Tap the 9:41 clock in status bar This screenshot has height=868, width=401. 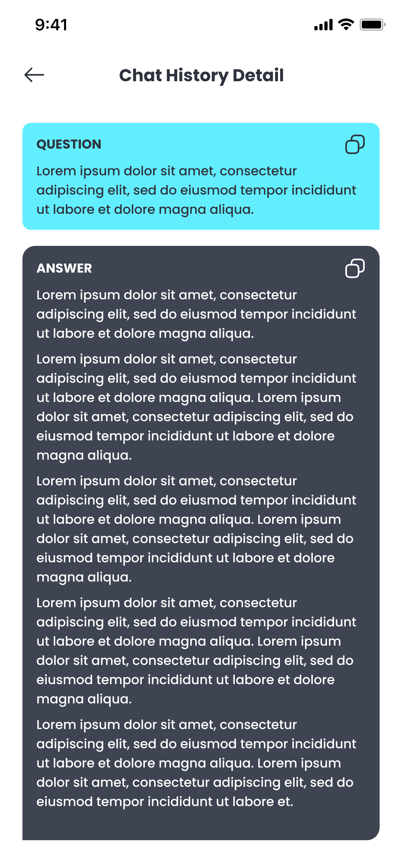[51, 25]
